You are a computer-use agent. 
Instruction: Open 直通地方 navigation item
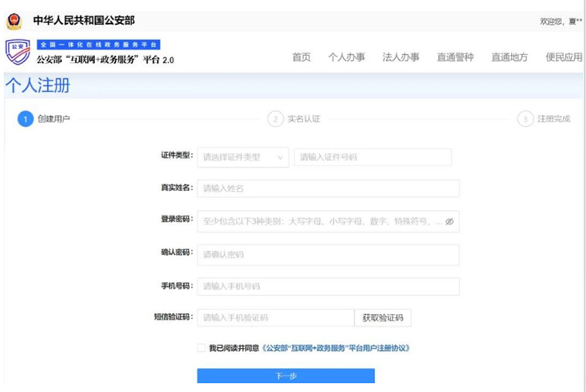click(x=509, y=57)
